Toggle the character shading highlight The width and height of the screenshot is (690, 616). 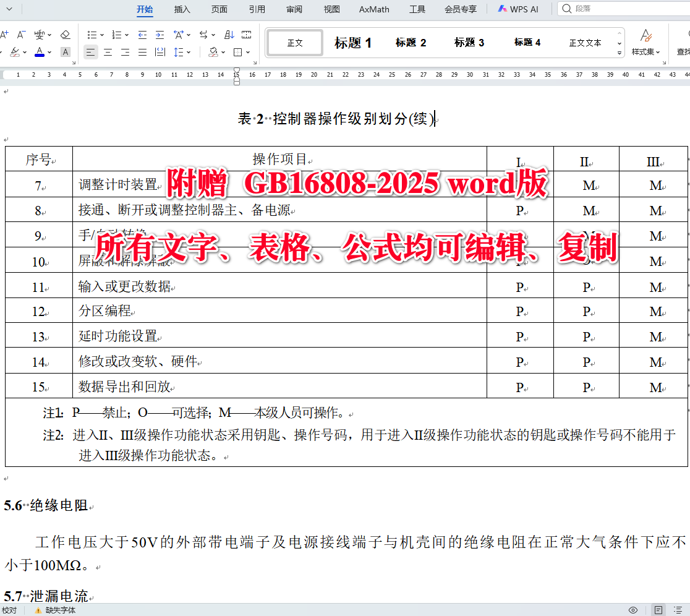65,52
